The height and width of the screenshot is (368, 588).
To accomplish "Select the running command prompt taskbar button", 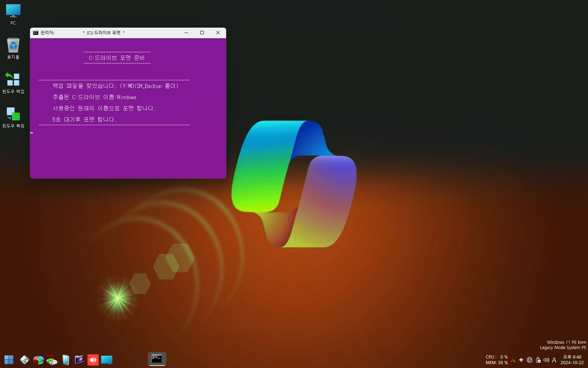I will tap(157, 359).
